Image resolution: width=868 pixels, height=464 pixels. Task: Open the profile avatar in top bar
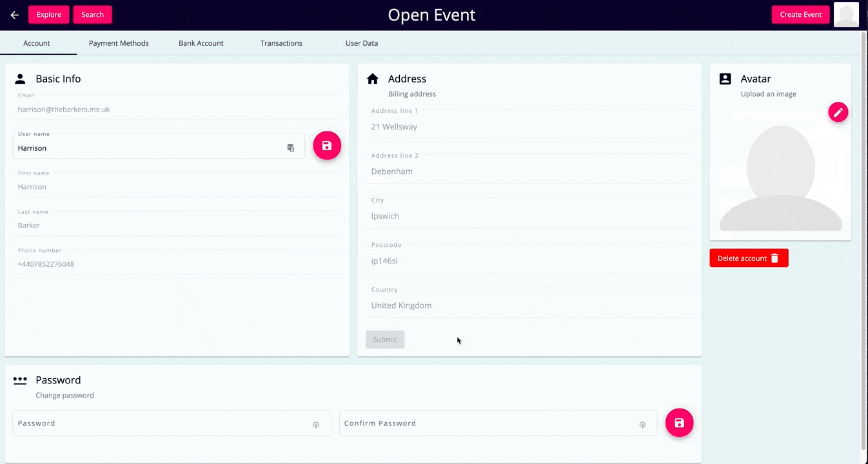846,15
